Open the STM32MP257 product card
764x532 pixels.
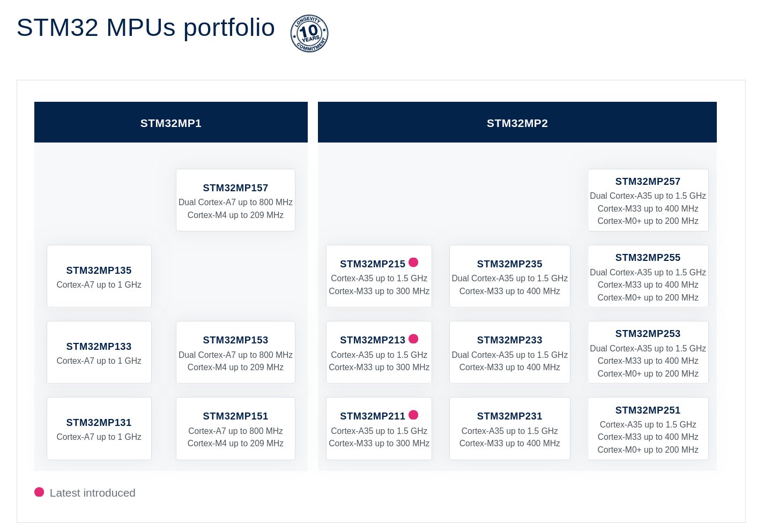click(x=648, y=200)
